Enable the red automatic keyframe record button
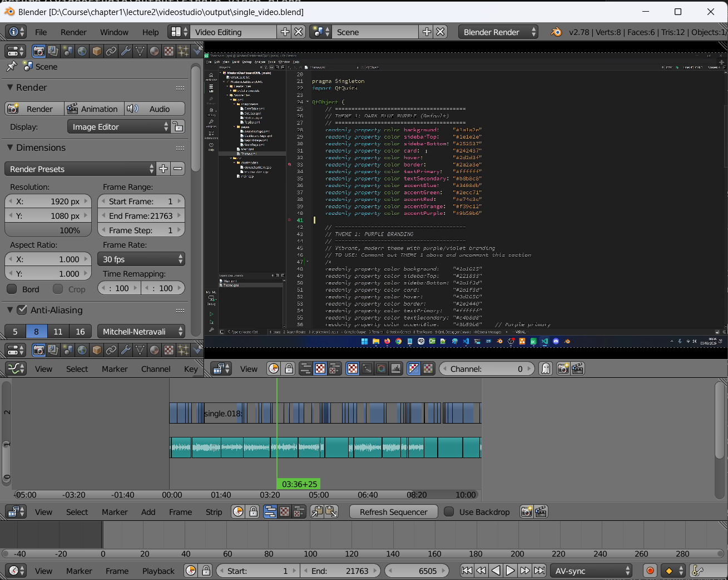 pos(650,571)
